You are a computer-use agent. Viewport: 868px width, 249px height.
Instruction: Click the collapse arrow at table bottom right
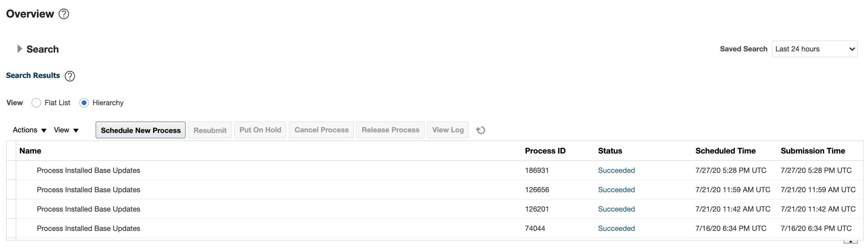(850, 241)
